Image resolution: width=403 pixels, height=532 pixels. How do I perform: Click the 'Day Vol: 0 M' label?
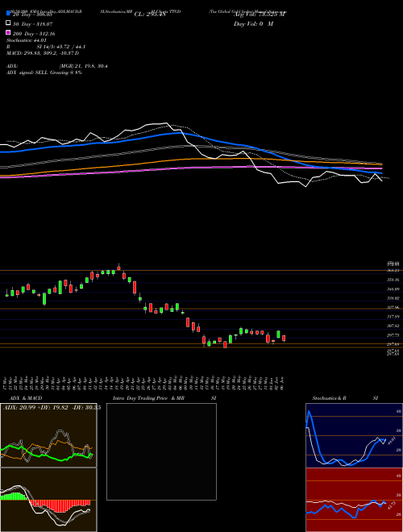tap(253, 23)
